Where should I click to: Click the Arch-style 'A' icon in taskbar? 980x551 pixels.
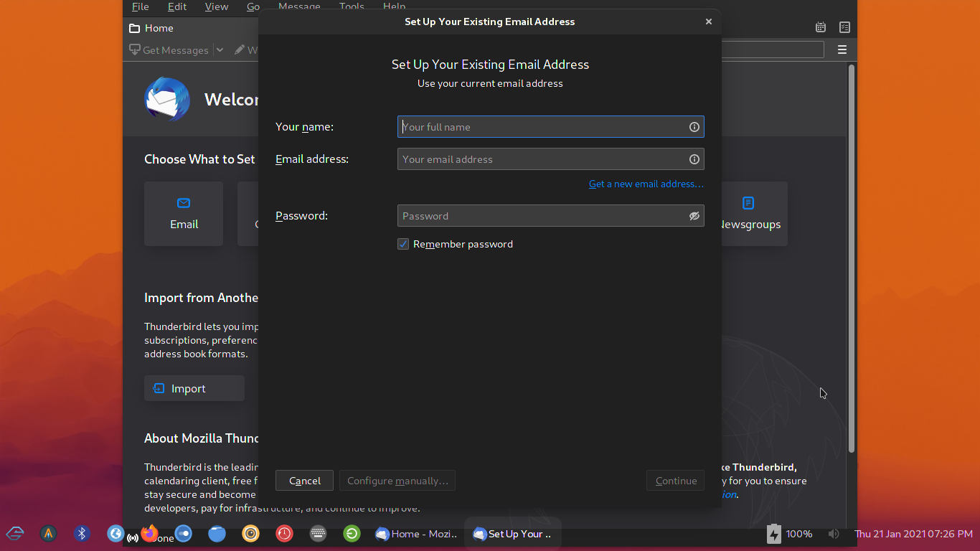48,534
